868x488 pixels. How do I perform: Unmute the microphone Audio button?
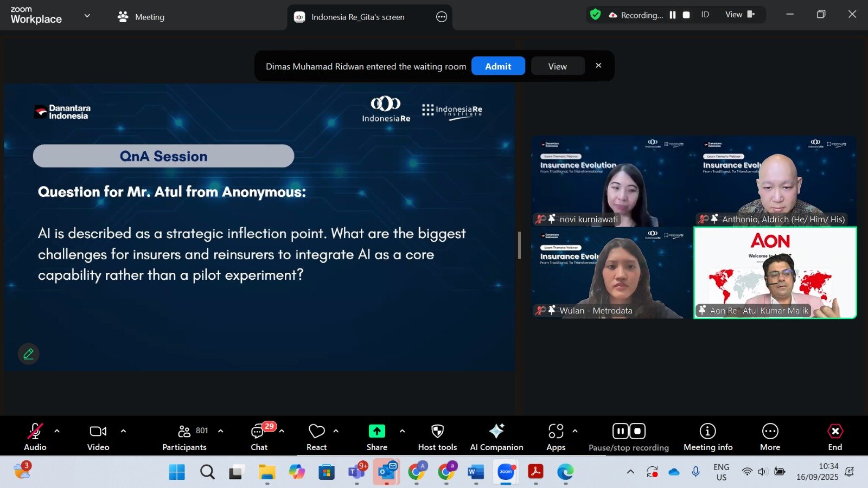(x=35, y=436)
